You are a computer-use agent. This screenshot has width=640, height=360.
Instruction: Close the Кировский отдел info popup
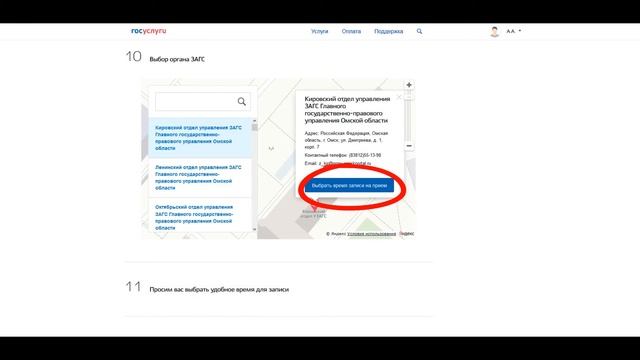[x=399, y=97]
